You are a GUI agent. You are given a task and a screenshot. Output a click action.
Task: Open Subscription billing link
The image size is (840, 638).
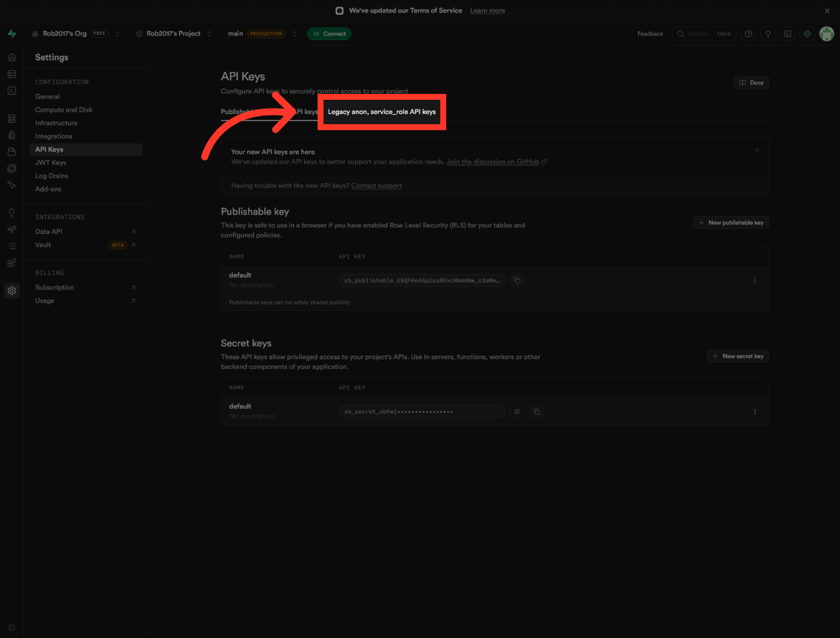(86, 288)
